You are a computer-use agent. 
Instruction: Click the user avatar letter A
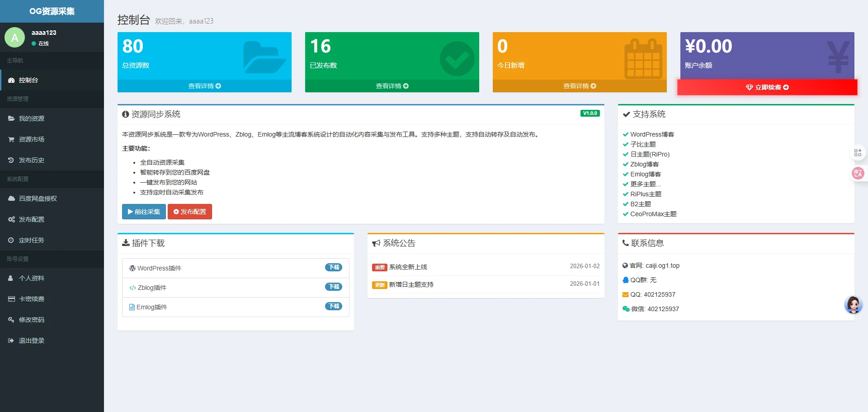[14, 38]
